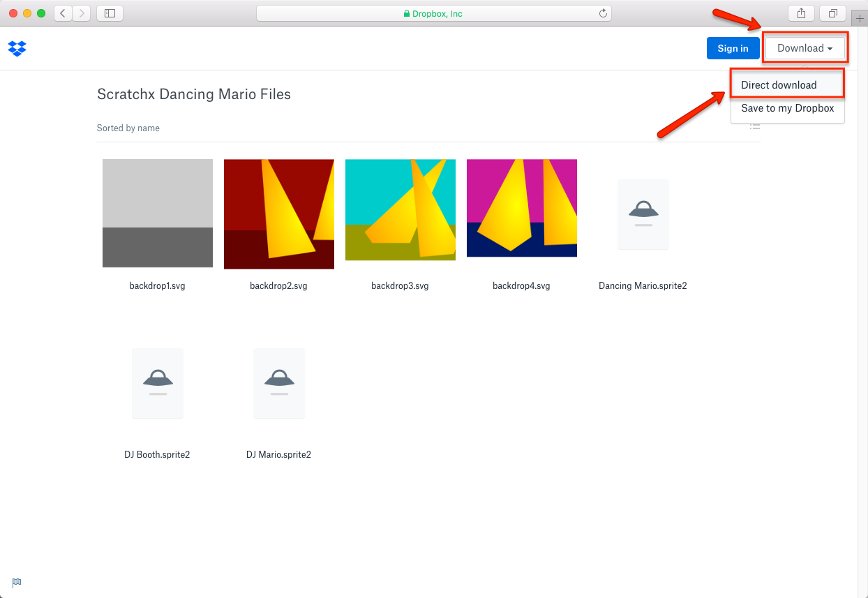Image resolution: width=868 pixels, height=598 pixels.
Task: Choose Direct download from the menu
Action: tap(787, 84)
